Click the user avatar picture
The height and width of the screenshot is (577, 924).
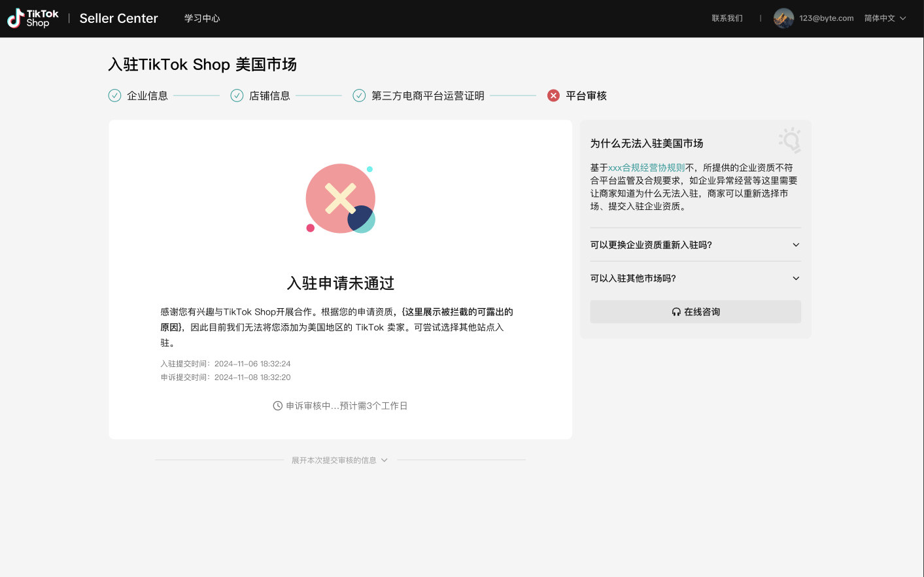(783, 18)
